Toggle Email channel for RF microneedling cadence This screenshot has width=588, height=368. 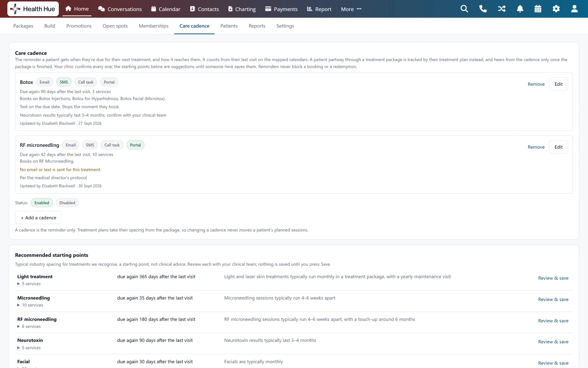coord(71,145)
